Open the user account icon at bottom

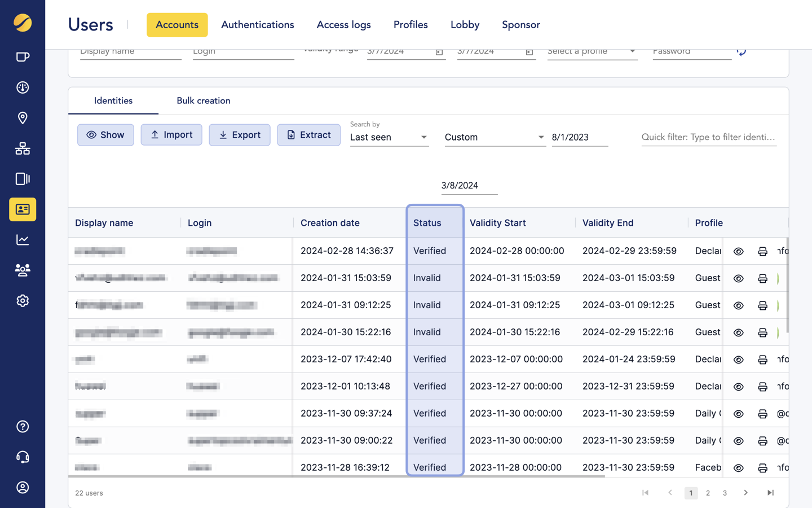(x=23, y=488)
